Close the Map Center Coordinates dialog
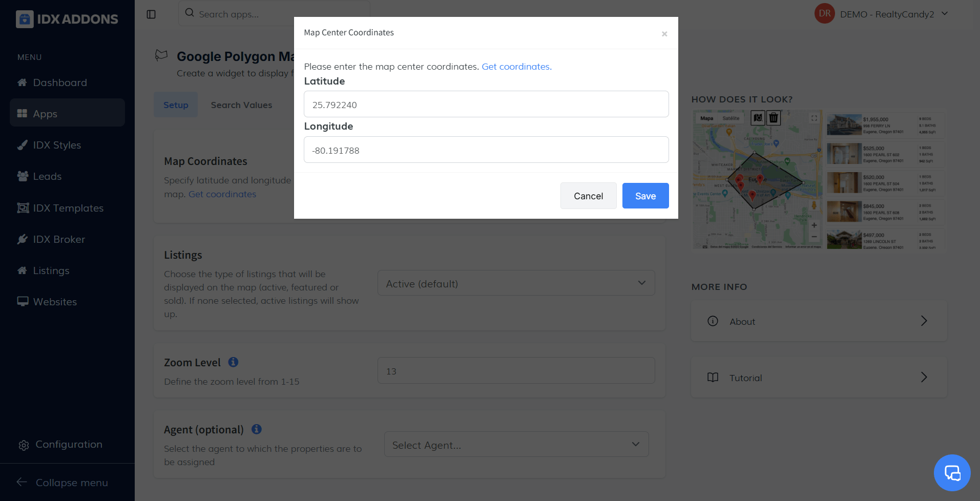This screenshot has width=980, height=501. pos(664,34)
